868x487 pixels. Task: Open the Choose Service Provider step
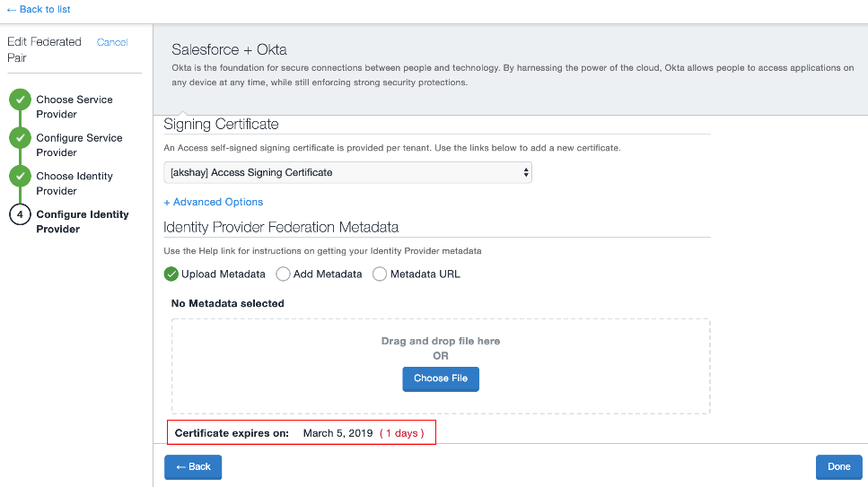(x=75, y=107)
